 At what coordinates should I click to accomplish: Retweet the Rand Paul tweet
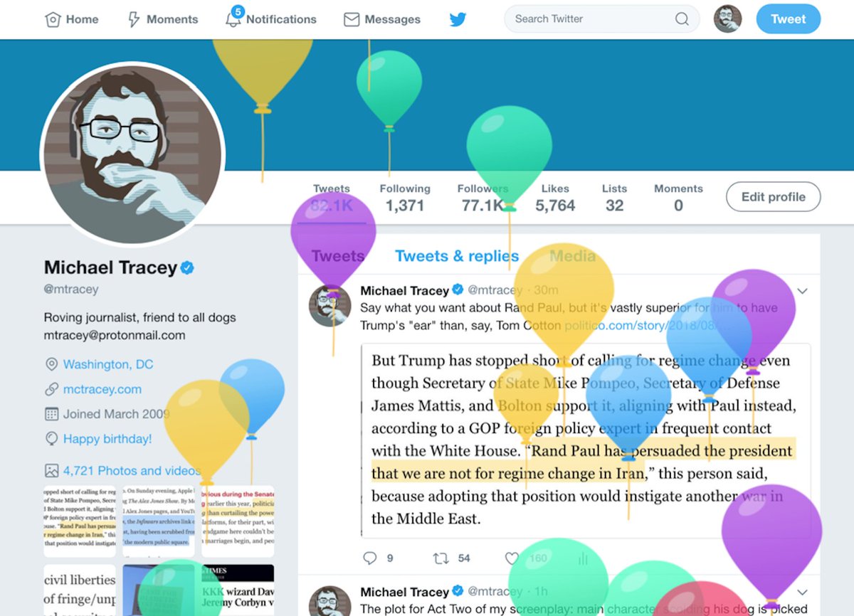point(441,558)
